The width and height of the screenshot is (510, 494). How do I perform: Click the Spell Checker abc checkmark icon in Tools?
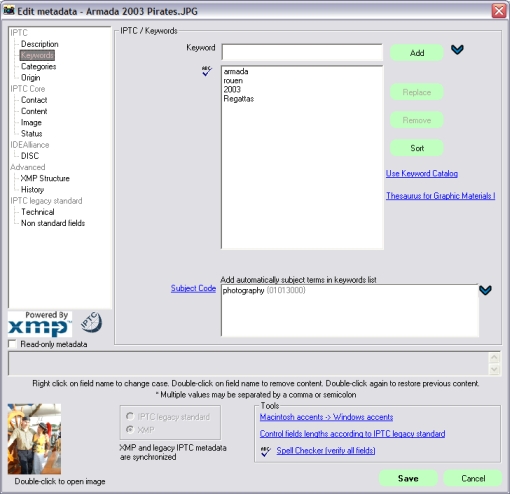click(265, 451)
